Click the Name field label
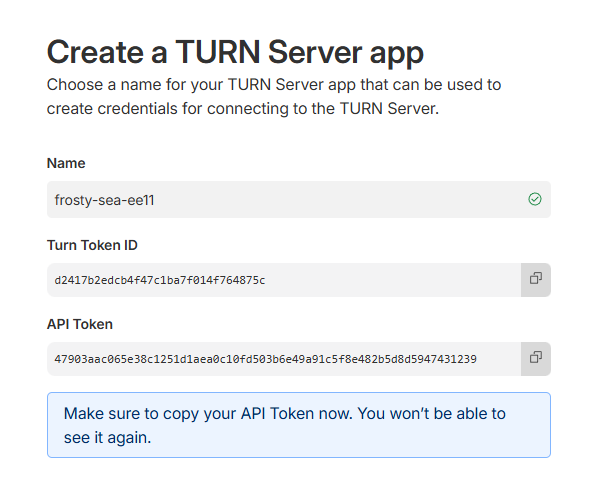The image size is (612, 488). (x=66, y=163)
